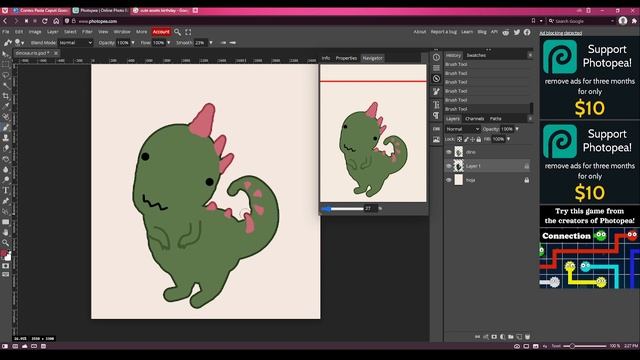Toggle Quick Mask mode icon
The image size is (640, 360).
click(5, 266)
